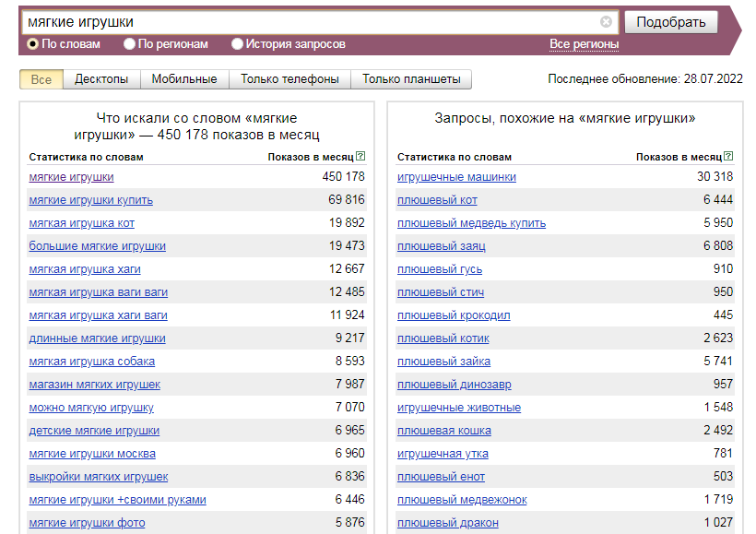Viewport: 756px width, 534px height.
Task: Click the left 'Статистика по словам' column header
Action: (x=87, y=157)
